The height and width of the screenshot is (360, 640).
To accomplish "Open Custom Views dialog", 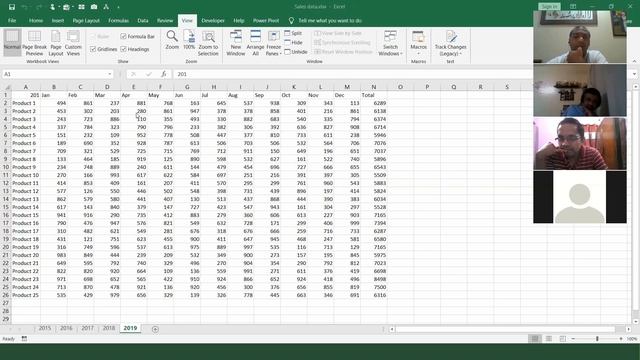I will pyautogui.click(x=73, y=43).
